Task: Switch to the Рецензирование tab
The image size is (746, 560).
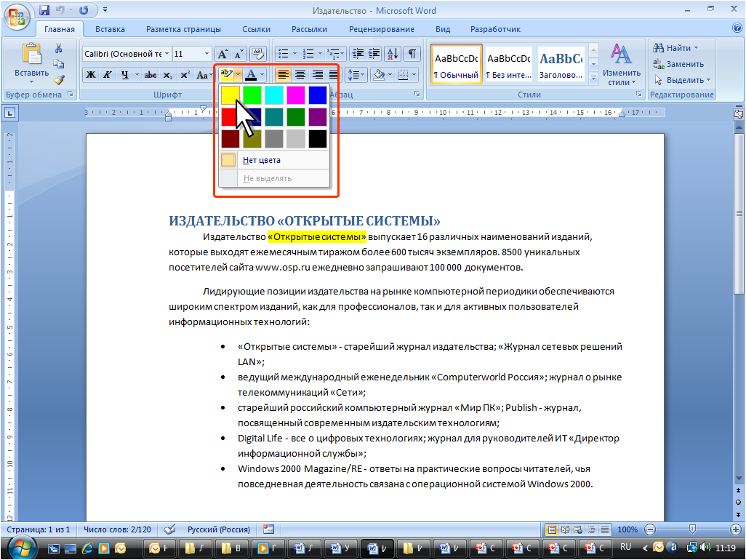Action: tap(382, 29)
